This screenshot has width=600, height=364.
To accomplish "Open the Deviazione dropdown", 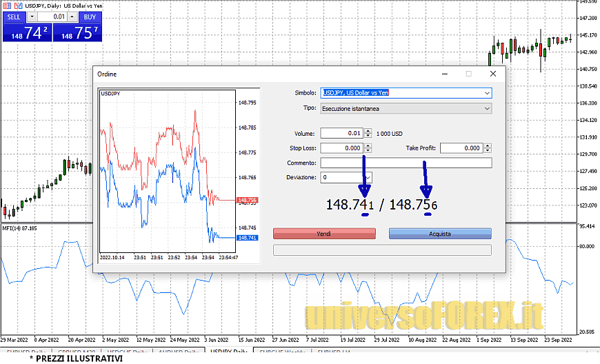I will 368,177.
